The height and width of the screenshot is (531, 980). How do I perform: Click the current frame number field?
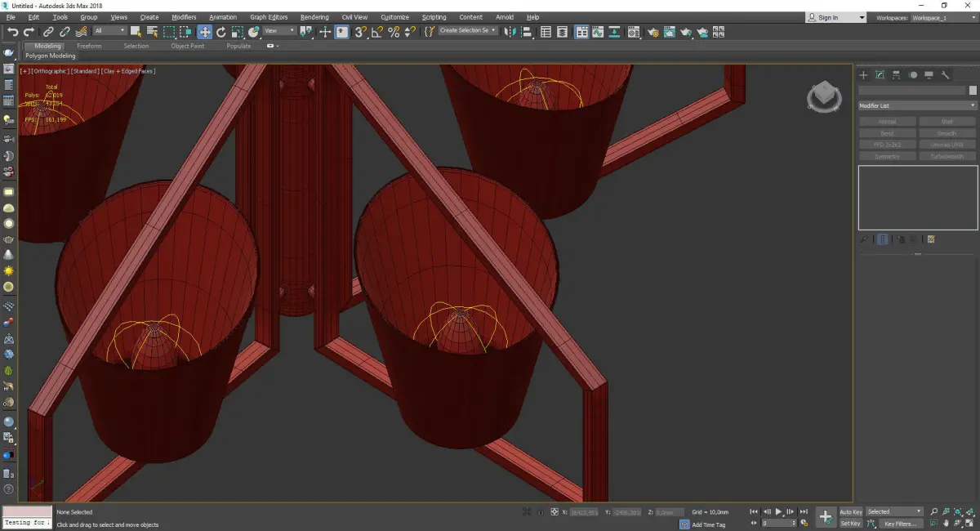click(x=777, y=523)
